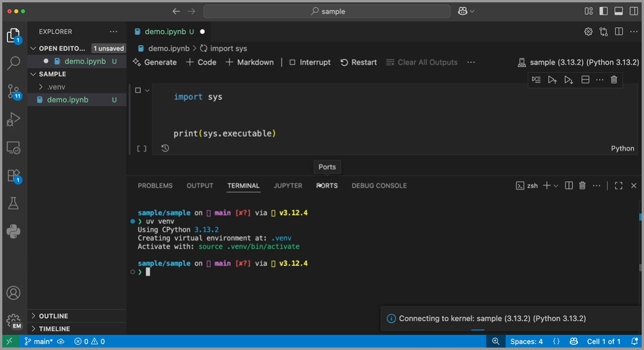
Task: Switch to the Jupyter panel tab
Action: [x=288, y=186]
